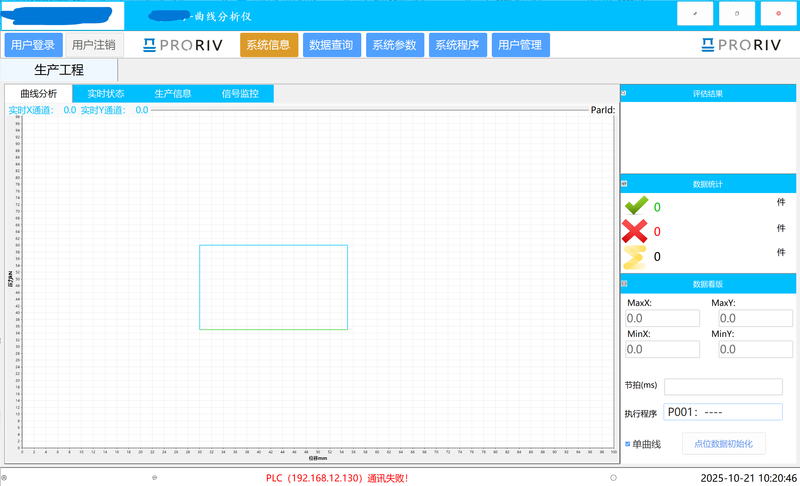Click the black total count 0

tap(657, 257)
